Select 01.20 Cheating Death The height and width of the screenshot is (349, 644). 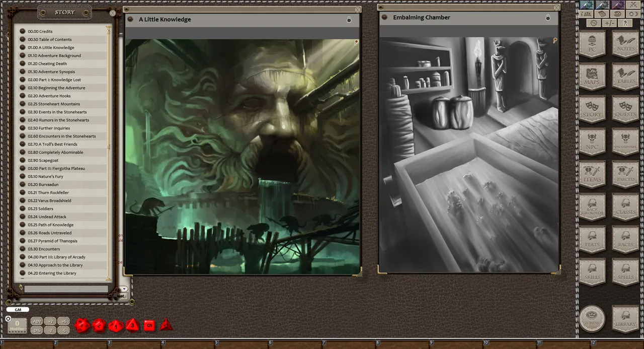pos(62,63)
